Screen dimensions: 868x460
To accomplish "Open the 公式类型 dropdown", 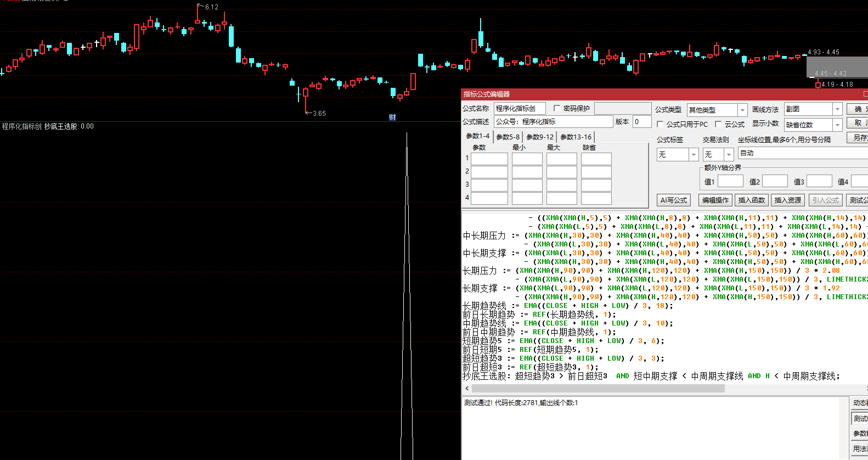I will 742,110.
